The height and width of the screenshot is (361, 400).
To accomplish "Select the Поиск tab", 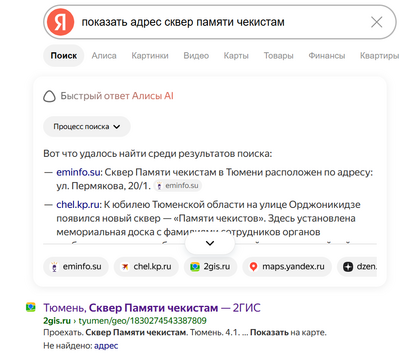I will [64, 56].
